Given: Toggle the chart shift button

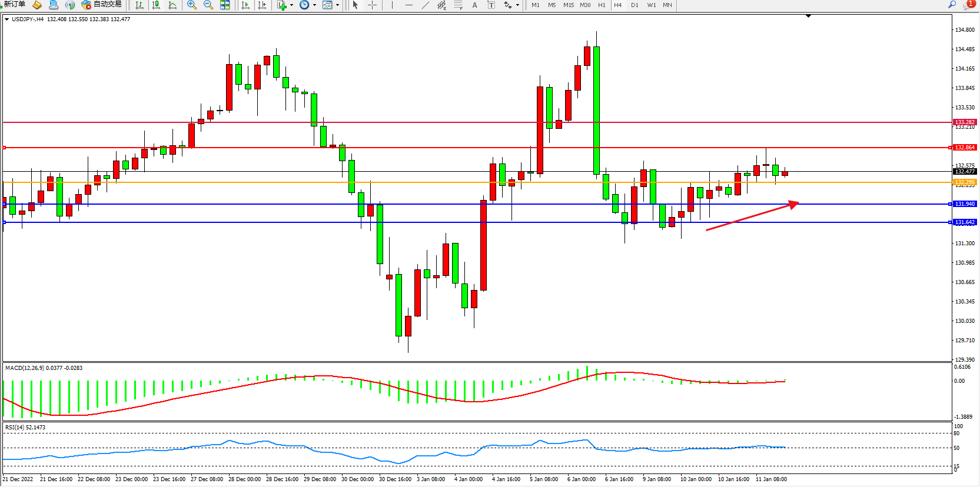Looking at the screenshot, I should [262, 5].
